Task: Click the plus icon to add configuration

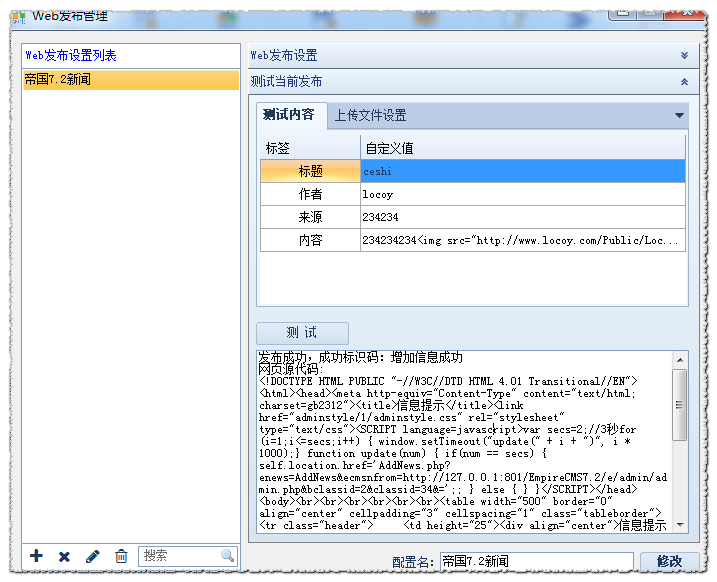Action: click(37, 556)
